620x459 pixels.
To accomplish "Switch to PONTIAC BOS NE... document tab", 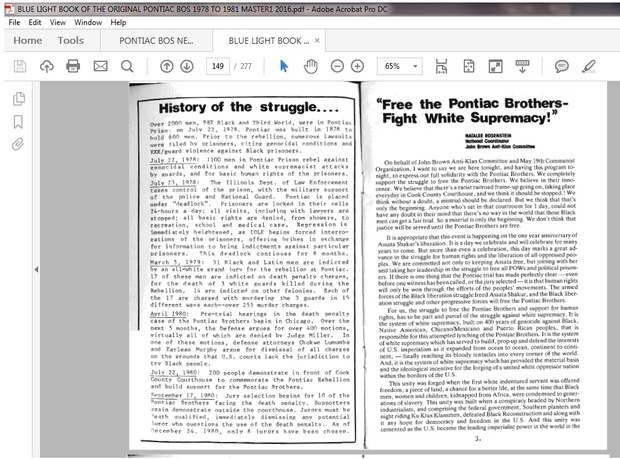I will coord(156,41).
